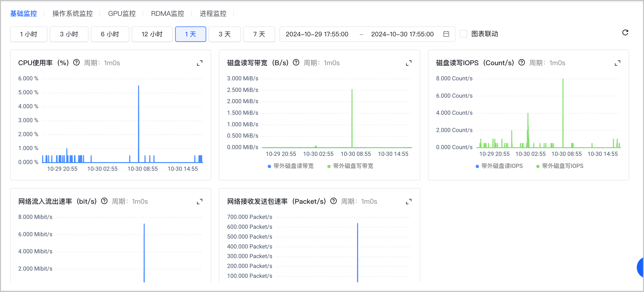Click the 6.000 % axis label
The image size is (644, 292).
tap(28, 78)
